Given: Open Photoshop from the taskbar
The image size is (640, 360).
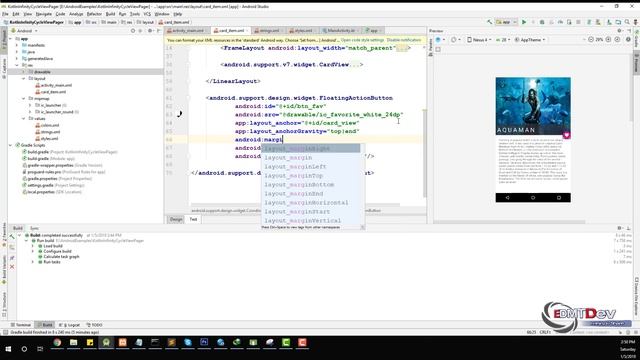Looking at the screenshot, I should 204,342.
